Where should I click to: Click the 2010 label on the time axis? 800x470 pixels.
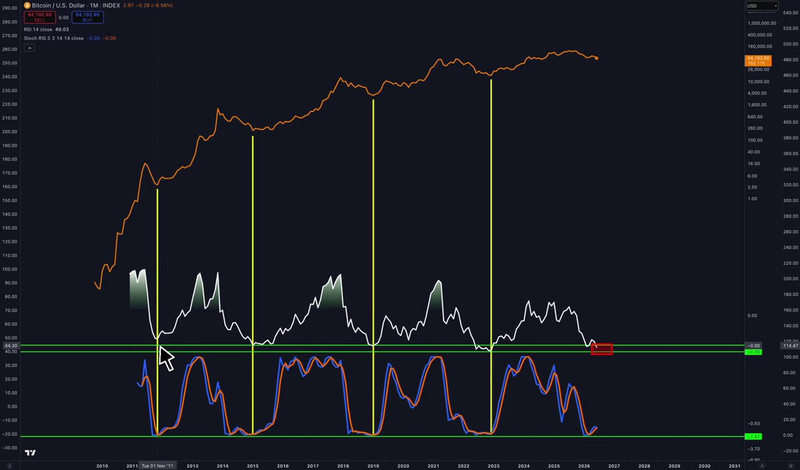[102, 466]
